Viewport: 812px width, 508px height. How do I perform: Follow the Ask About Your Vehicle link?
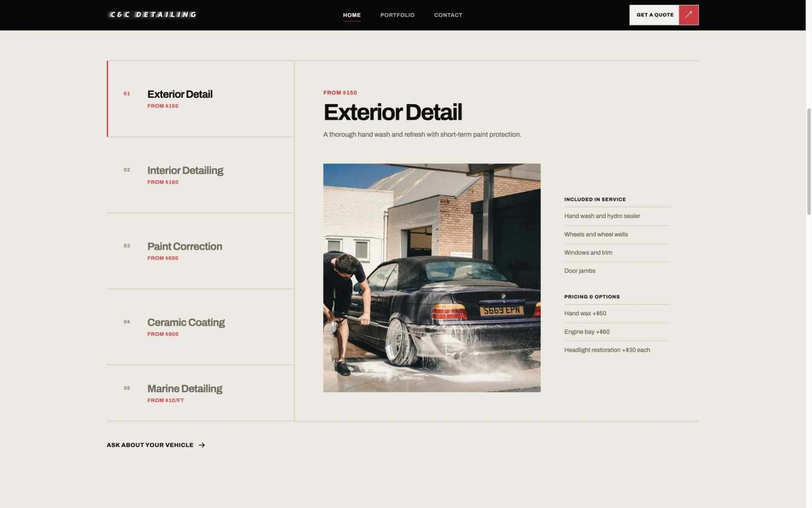click(156, 445)
